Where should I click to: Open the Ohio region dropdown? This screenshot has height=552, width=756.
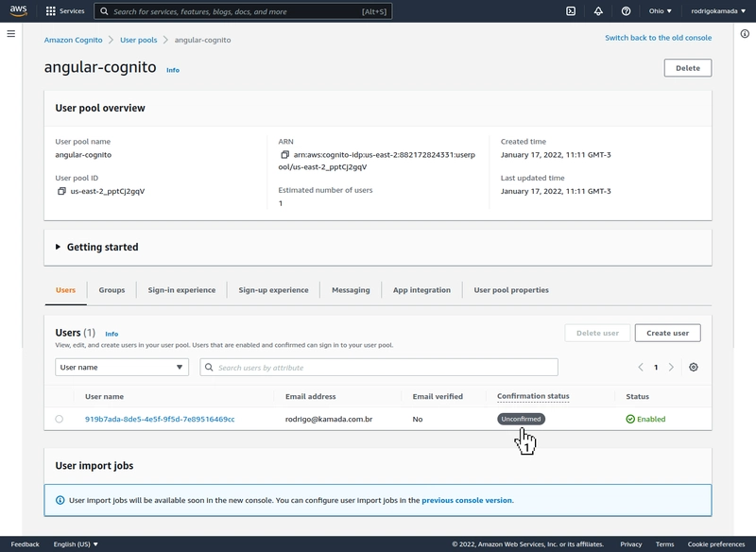pos(660,11)
